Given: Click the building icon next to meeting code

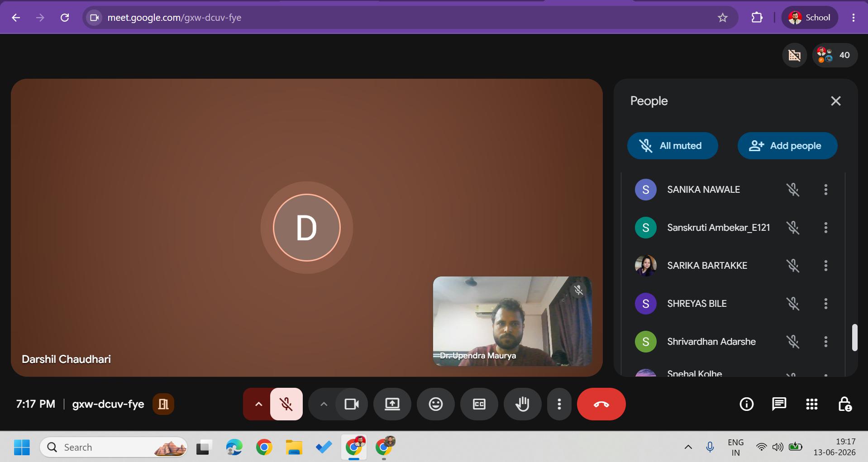Looking at the screenshot, I should (163, 404).
